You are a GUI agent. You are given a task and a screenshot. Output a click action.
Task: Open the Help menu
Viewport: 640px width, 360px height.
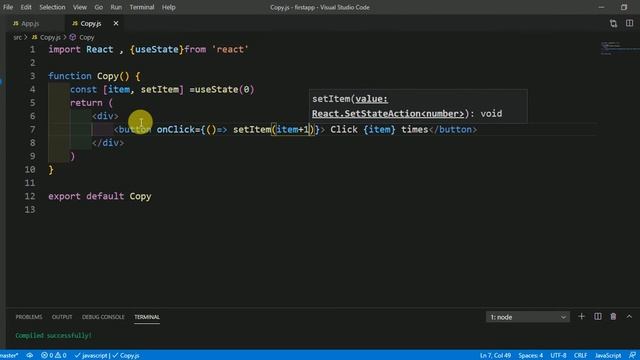169,7
